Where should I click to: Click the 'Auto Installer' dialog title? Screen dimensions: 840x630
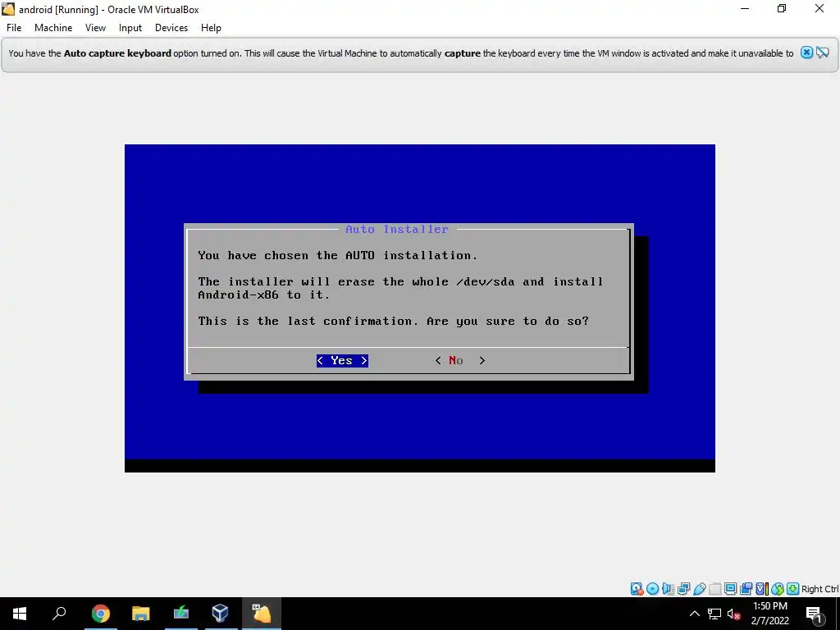[397, 230]
